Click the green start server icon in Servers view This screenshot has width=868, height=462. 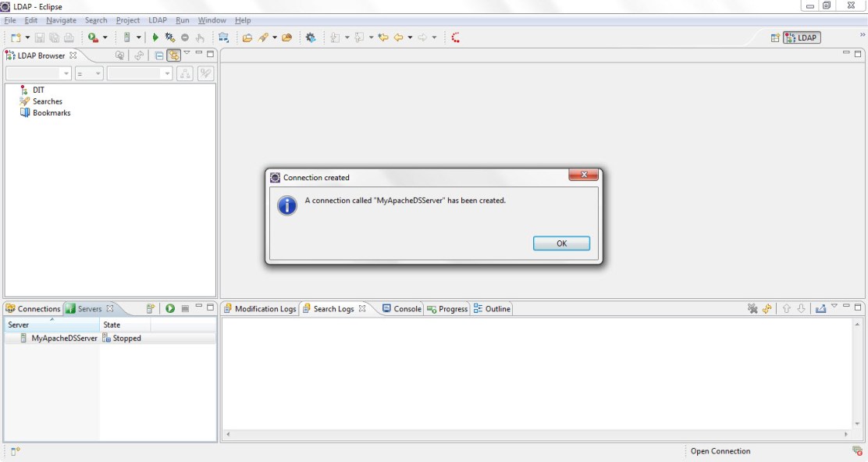[x=170, y=309]
